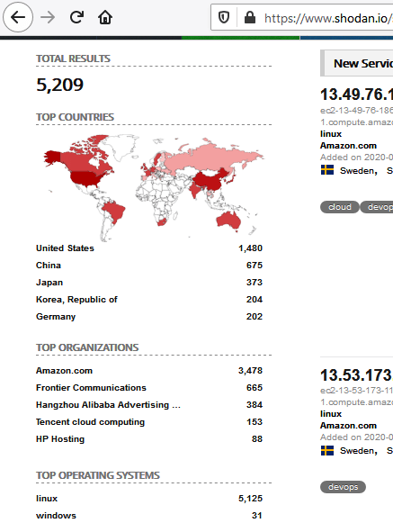The height and width of the screenshot is (532, 393).
Task: Click the TOP COUNTRIES section heading
Action: 75,117
